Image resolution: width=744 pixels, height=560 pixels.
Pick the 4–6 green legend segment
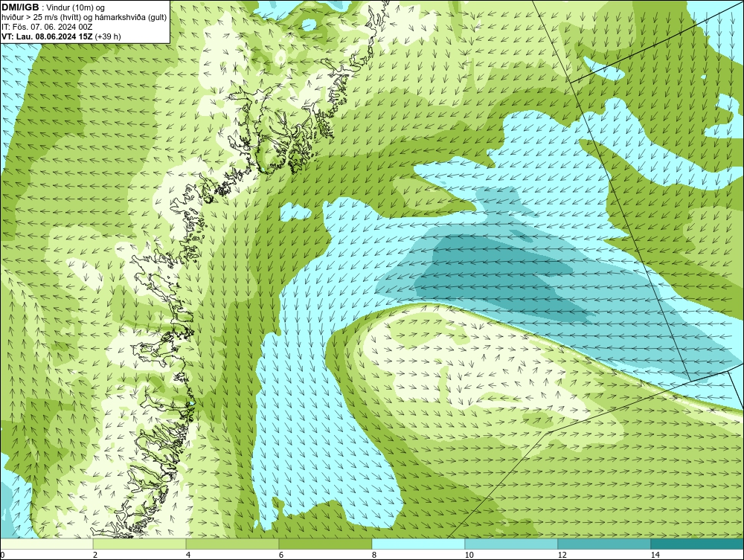click(232, 544)
